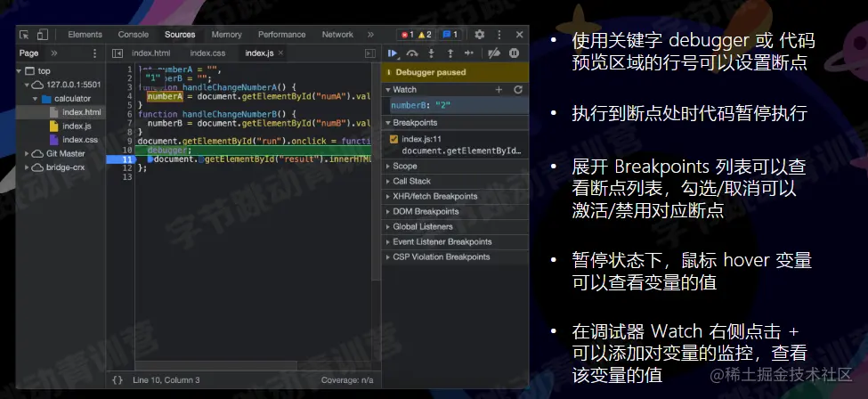Refresh watch expressions
The width and height of the screenshot is (868, 399).
point(518,90)
